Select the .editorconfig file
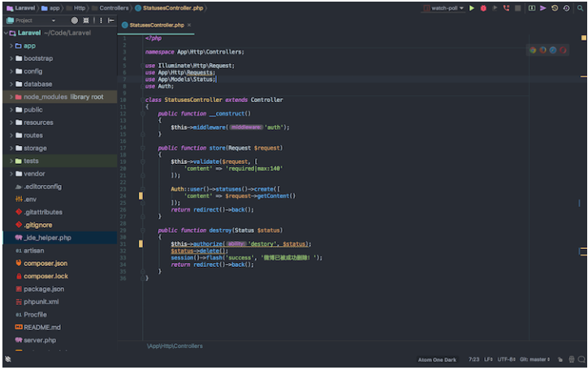The height and width of the screenshot is (370, 588). [60, 187]
